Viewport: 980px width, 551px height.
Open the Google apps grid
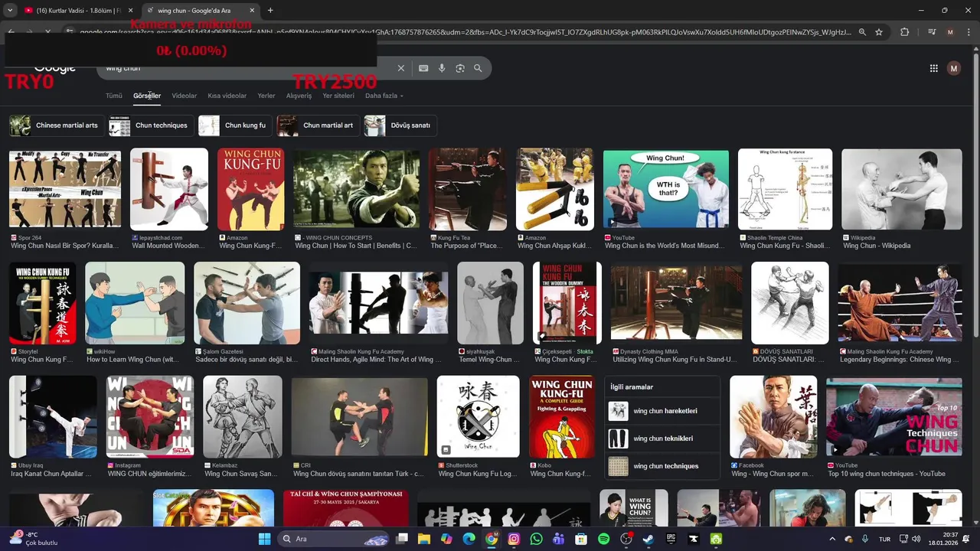point(933,68)
